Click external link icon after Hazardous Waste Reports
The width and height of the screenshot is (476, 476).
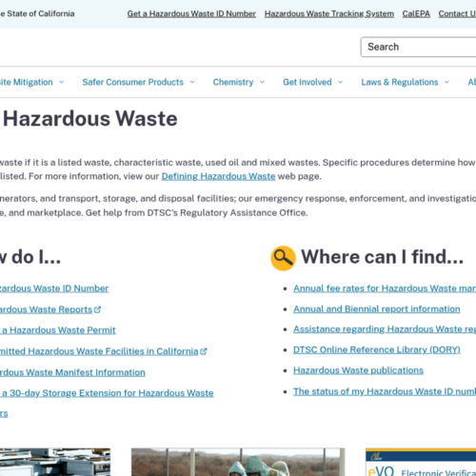point(98,309)
